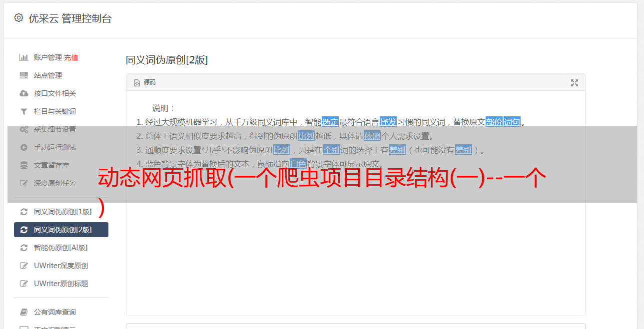Click the refresh icon beside 智能伪原创[AI版]

pos(23,248)
